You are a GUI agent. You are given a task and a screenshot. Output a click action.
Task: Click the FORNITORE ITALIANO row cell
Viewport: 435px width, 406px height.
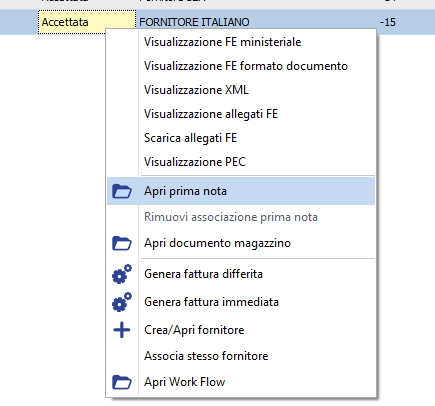(x=194, y=22)
